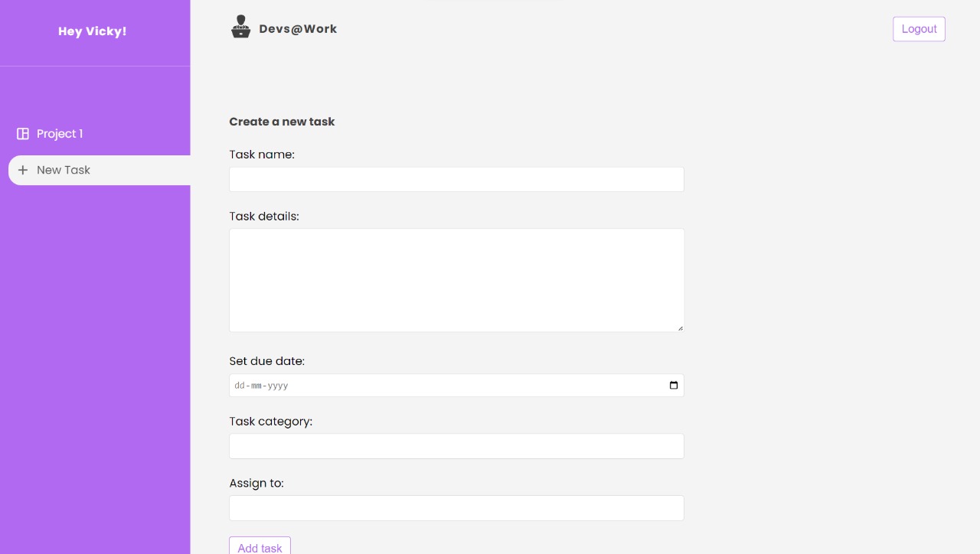
Task: Select the kanban board icon beside Project 1
Action: tap(21, 133)
